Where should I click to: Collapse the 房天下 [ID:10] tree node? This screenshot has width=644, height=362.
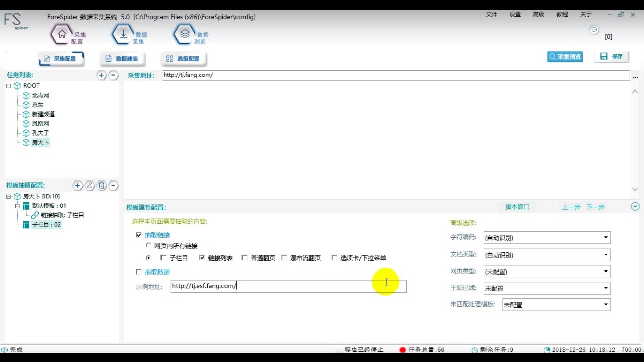9,197
